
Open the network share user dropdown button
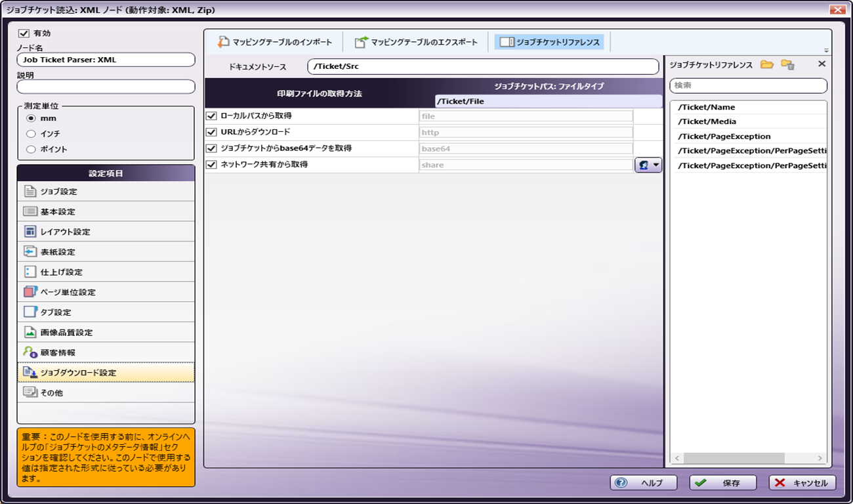(648, 165)
